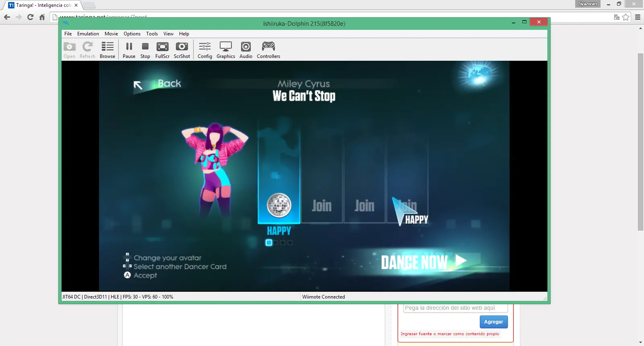The width and height of the screenshot is (644, 346).
Task: Click the scrollbar down arrow
Action: tap(640, 342)
